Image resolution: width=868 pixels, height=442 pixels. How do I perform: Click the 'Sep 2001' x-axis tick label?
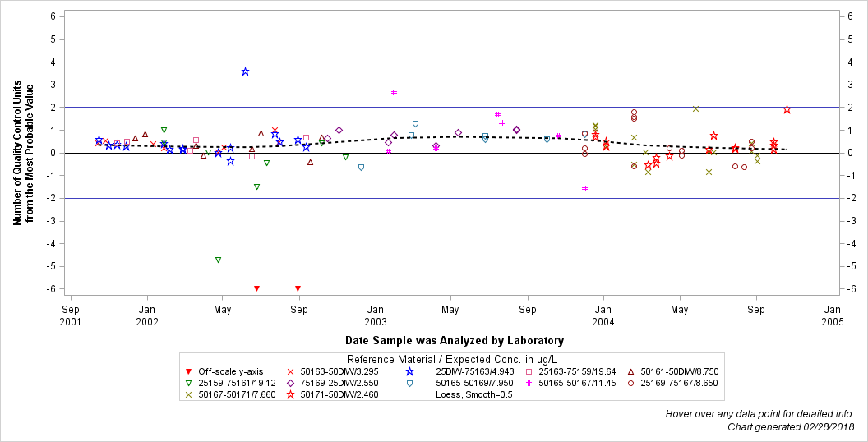pos(71,314)
